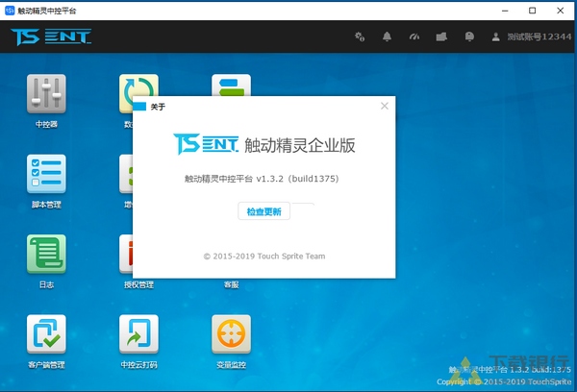Screen dimensions: 577x392
Task: Open the settings gears icon in header
Action: coord(360,37)
